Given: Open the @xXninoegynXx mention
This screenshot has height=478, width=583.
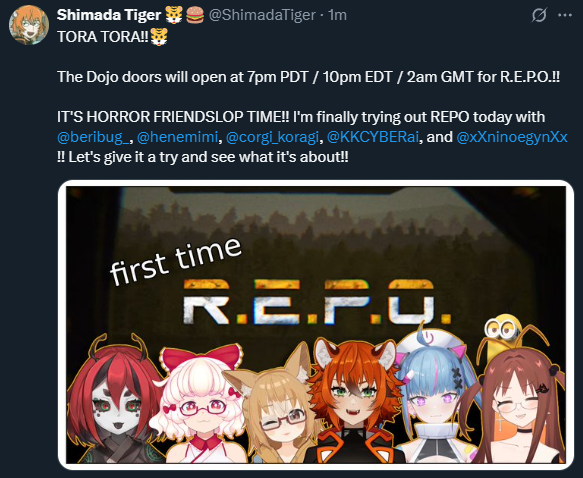Looking at the screenshot, I should coord(512,137).
